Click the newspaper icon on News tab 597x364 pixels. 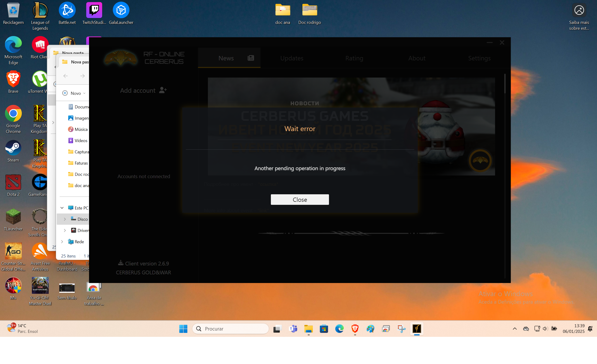coord(251,58)
